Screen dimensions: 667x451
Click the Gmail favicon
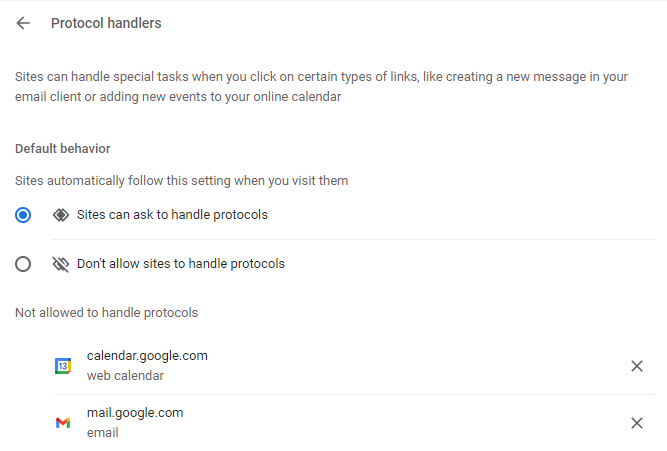[62, 423]
